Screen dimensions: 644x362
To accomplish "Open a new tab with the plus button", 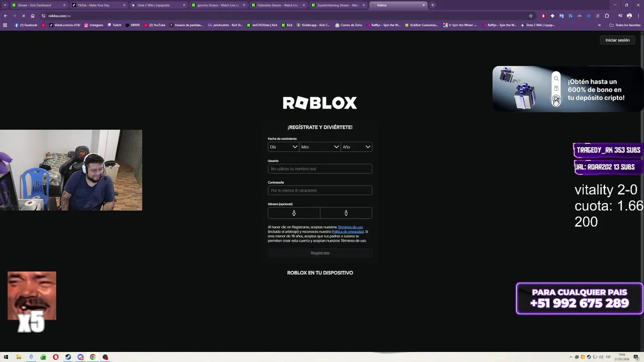I will [433, 5].
